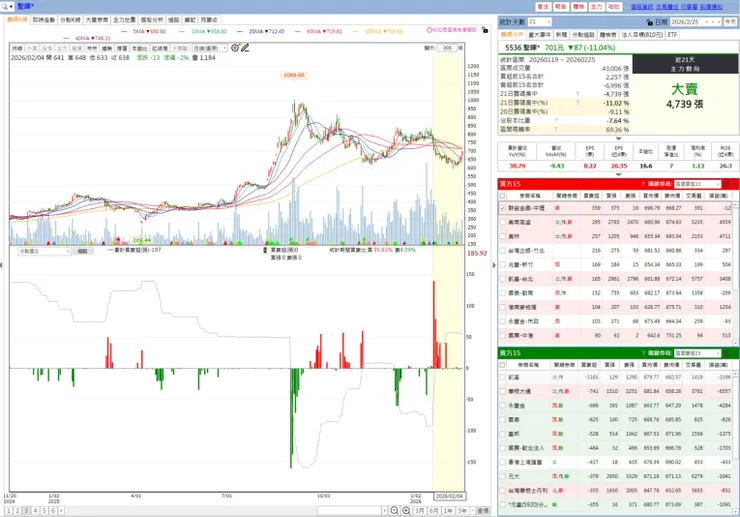Switch to the 主力地圖 tab

point(124,20)
